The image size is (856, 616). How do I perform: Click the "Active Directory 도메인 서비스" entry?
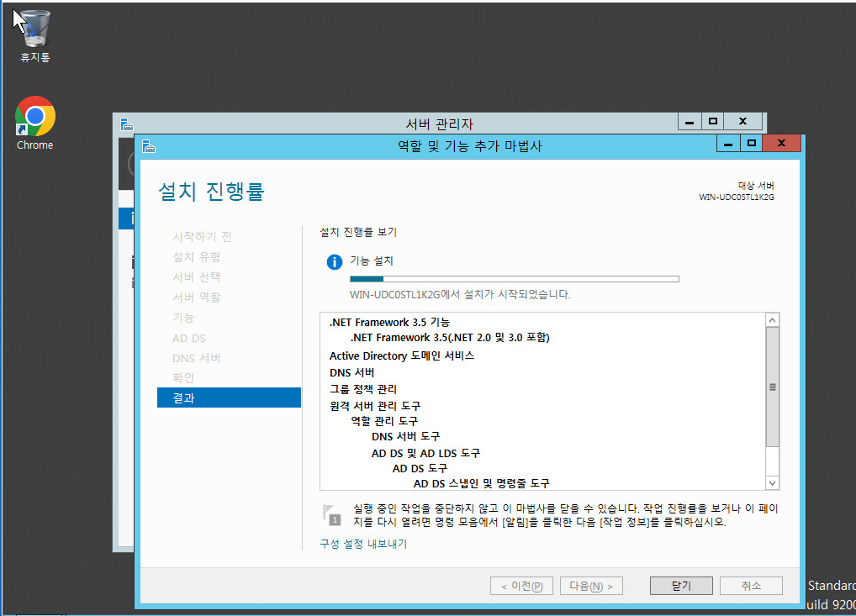pos(402,355)
